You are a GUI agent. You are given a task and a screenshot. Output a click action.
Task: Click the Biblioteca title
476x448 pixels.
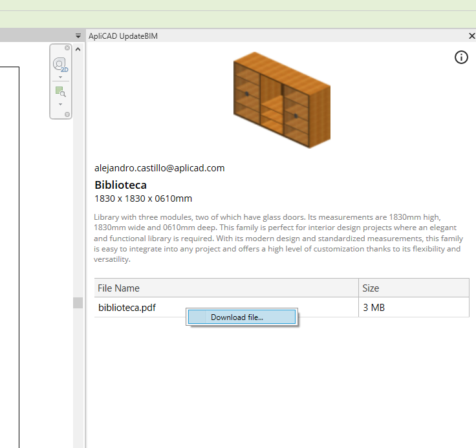pos(120,185)
